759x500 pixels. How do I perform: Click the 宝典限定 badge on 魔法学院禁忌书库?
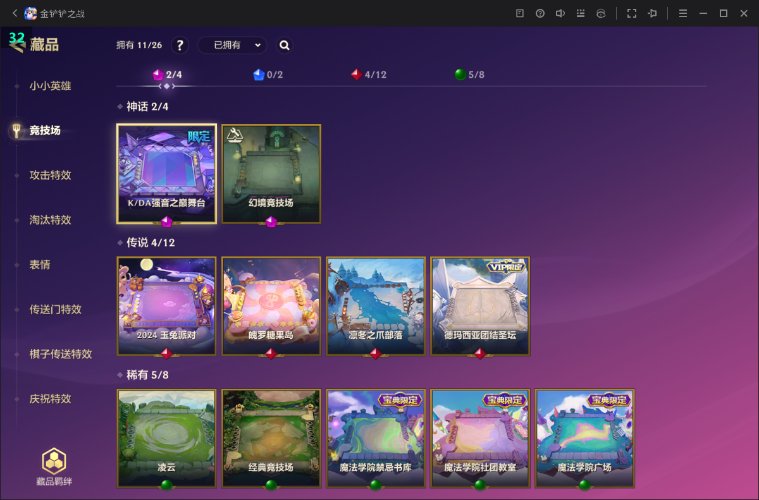[x=400, y=400]
